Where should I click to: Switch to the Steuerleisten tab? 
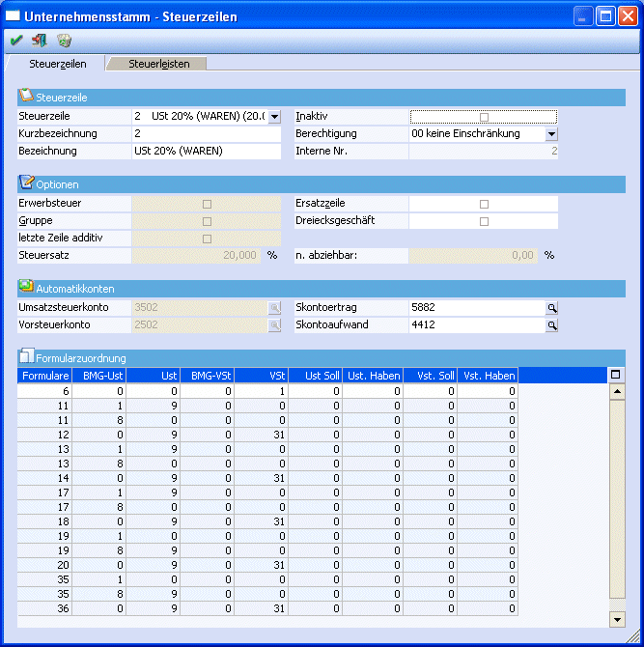pyautogui.click(x=159, y=64)
